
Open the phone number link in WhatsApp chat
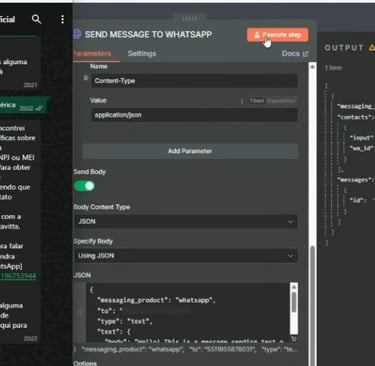pyautogui.click(x=18, y=276)
